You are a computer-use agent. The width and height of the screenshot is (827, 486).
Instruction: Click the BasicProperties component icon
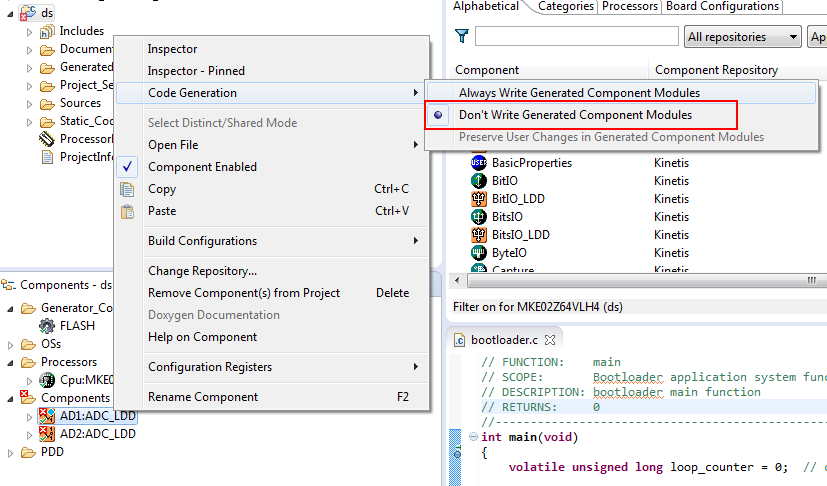pos(479,163)
